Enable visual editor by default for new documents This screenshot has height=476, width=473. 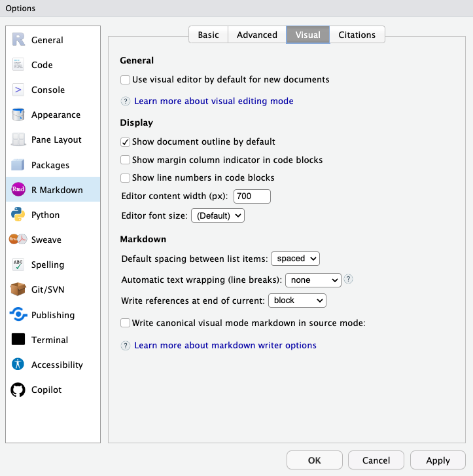[126, 80]
